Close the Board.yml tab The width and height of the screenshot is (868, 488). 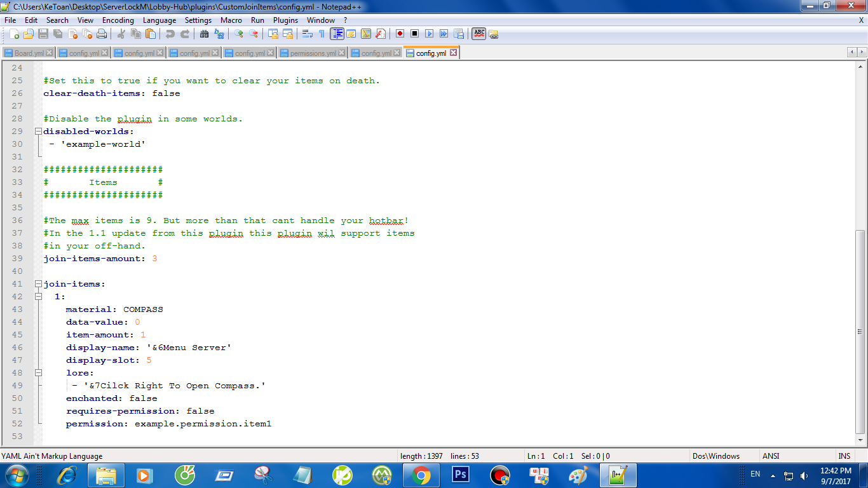[x=50, y=53]
